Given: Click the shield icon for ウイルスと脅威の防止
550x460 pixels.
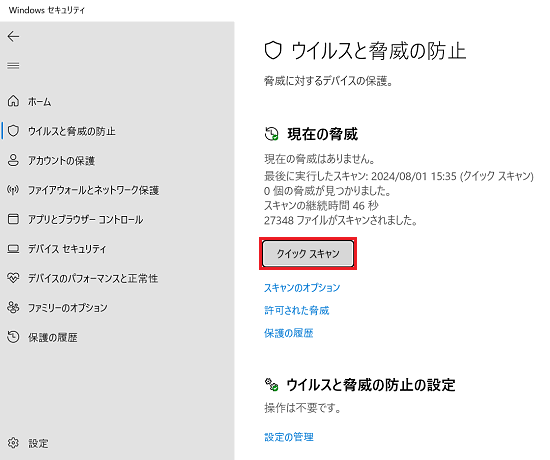Looking at the screenshot, I should pos(13,131).
